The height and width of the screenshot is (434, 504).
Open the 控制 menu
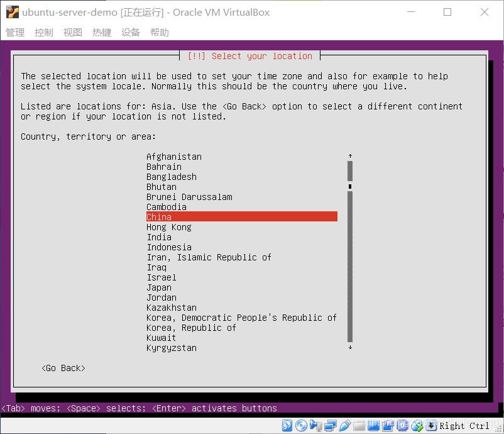(x=44, y=32)
